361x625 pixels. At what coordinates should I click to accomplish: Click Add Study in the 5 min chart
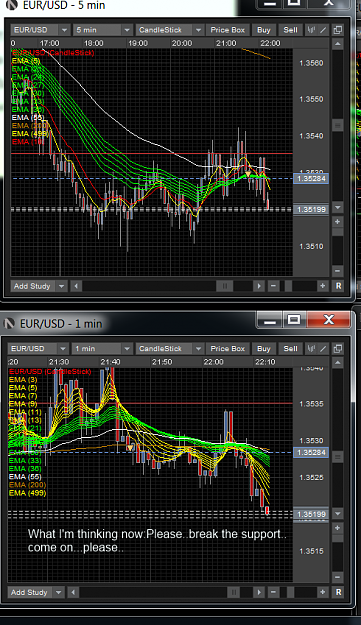(32, 286)
